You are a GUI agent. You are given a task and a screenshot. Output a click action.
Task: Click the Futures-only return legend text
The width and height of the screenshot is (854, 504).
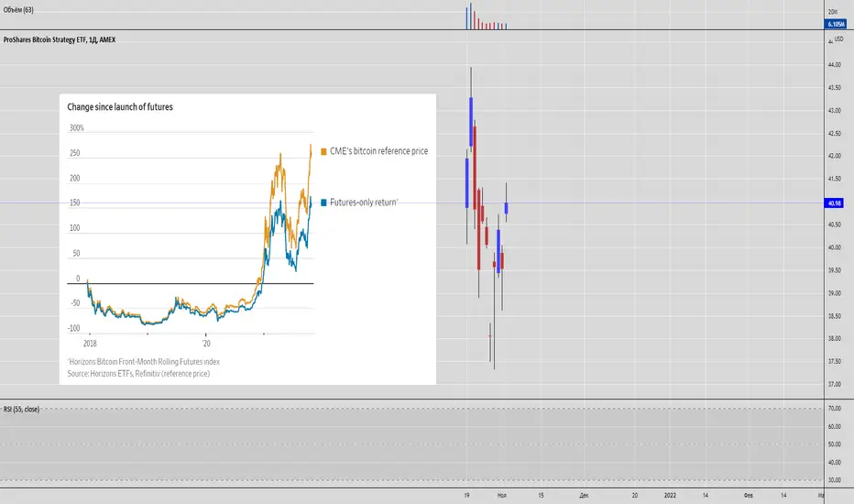tap(364, 203)
